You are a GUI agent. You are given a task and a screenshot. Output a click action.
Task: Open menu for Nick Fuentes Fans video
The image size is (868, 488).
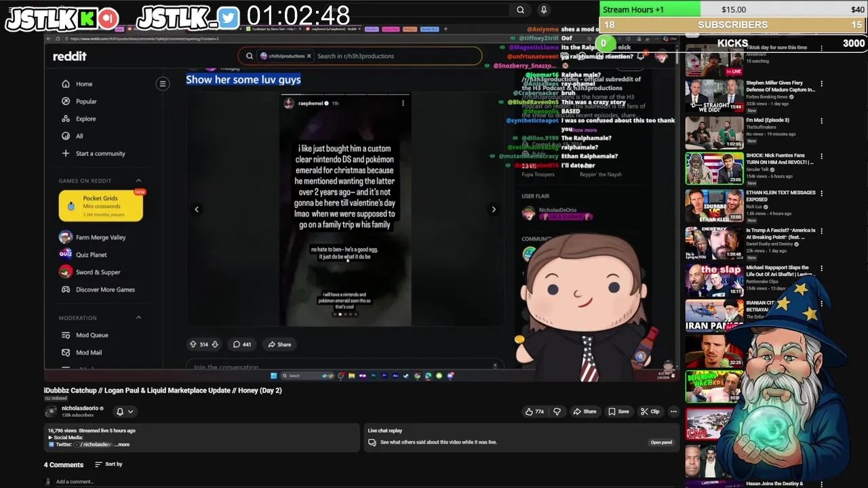point(821,157)
